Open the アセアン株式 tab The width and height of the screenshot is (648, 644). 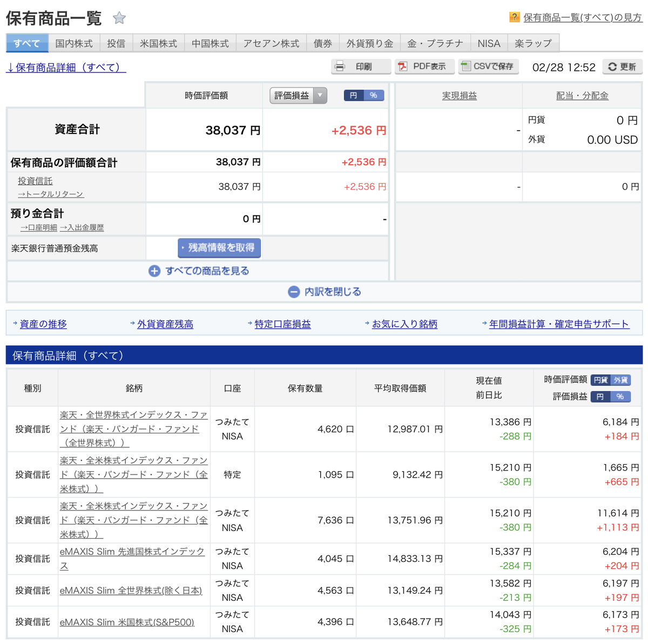271,43
